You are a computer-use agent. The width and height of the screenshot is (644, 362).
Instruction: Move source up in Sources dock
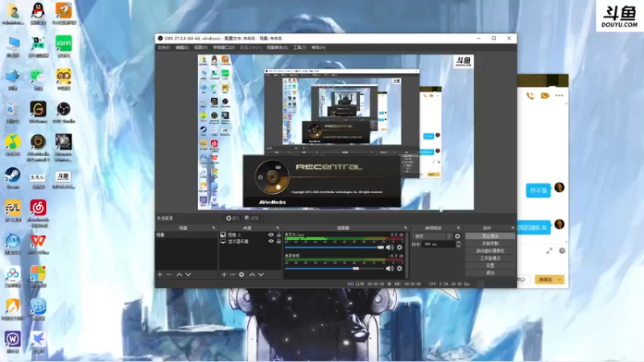point(252,274)
